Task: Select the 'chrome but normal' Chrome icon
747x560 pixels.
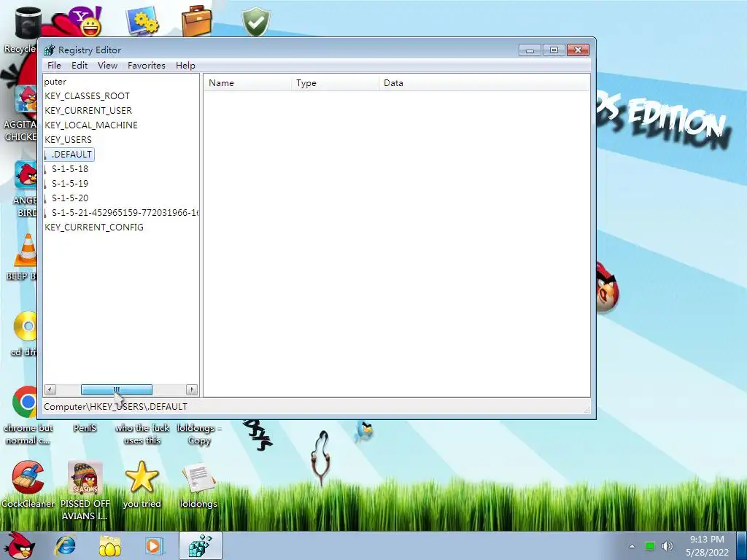Action: click(26, 414)
